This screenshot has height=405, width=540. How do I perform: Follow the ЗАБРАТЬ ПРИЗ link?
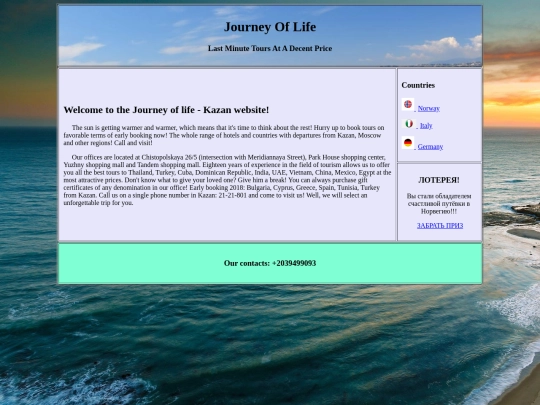click(x=440, y=226)
